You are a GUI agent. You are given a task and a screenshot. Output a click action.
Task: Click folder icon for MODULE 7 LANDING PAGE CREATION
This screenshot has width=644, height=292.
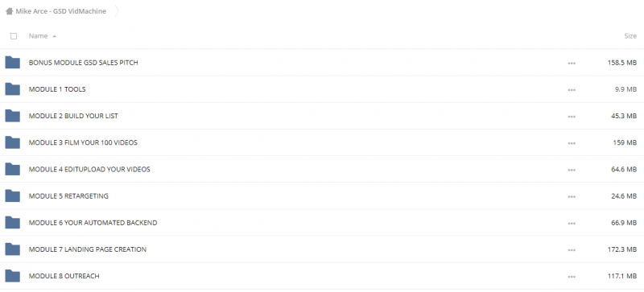click(x=12, y=249)
